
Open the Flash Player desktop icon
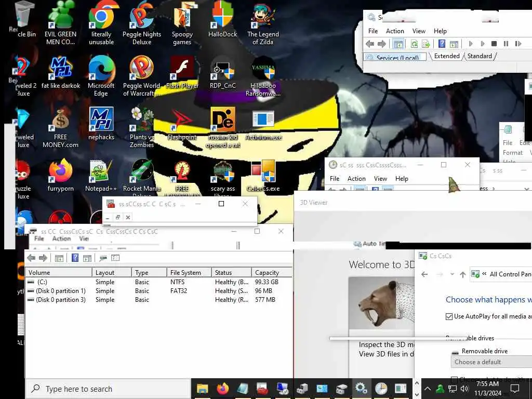[x=182, y=72]
